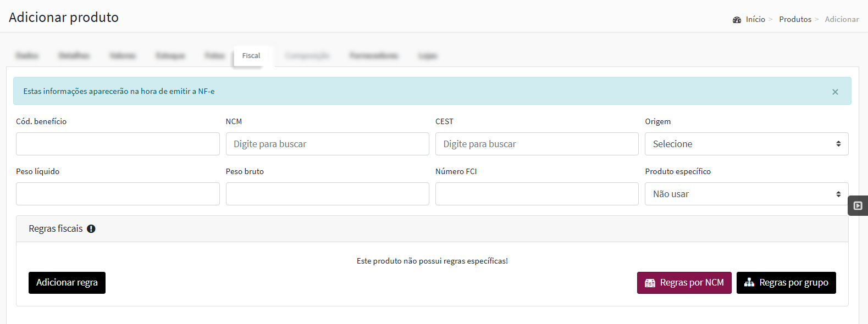Focus the Número FCI field
Image resolution: width=868 pixels, height=324 pixels.
[537, 194]
